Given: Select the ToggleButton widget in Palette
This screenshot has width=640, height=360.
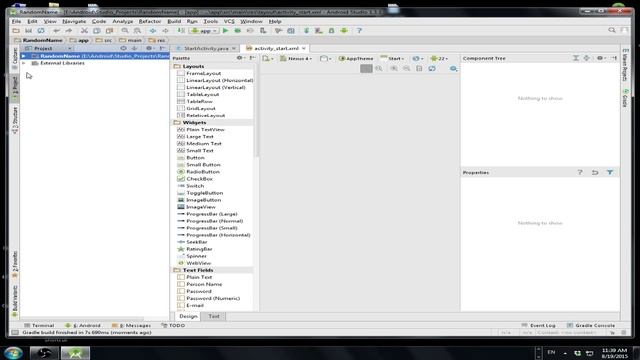Looking at the screenshot, I should (x=204, y=193).
